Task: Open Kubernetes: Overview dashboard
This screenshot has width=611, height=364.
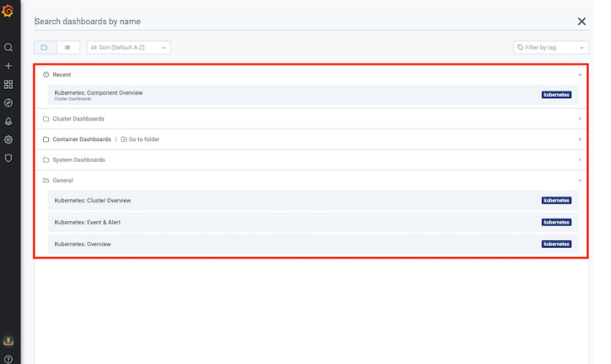Action: (x=313, y=244)
